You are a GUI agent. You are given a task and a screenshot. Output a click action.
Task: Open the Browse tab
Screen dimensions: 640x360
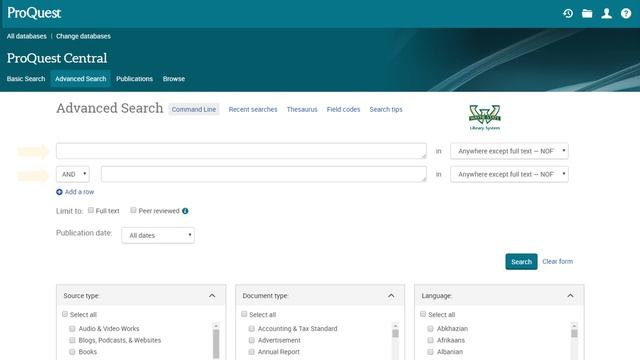coord(174,79)
